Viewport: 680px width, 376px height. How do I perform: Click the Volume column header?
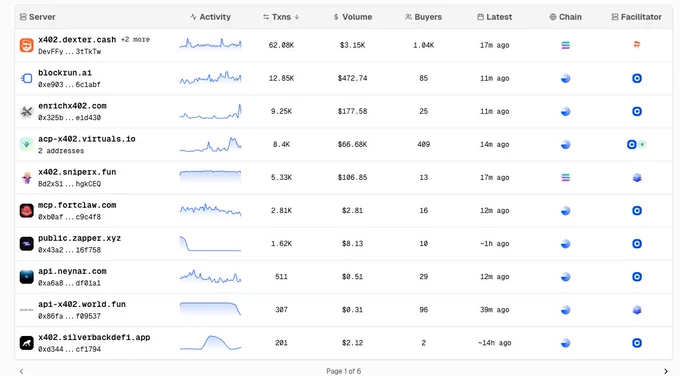point(353,17)
